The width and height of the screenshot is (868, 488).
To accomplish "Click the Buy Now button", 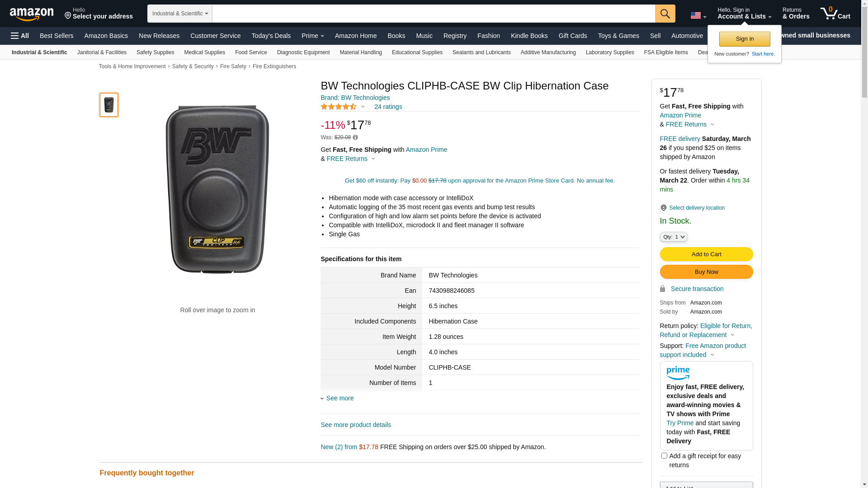I will (x=706, y=272).
